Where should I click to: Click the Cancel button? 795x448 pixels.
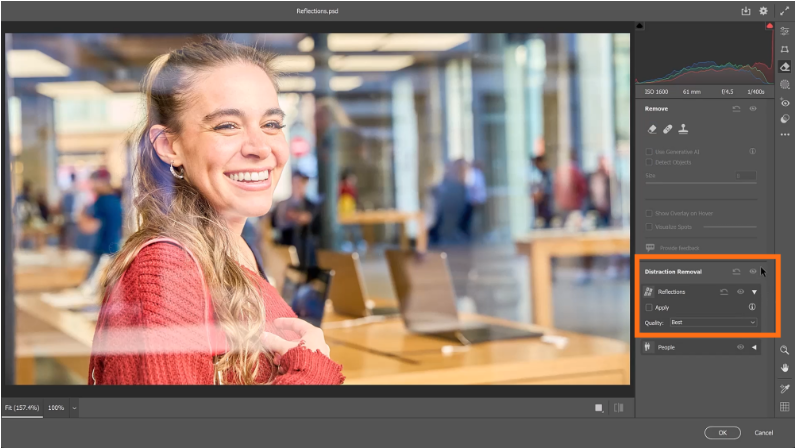click(764, 432)
